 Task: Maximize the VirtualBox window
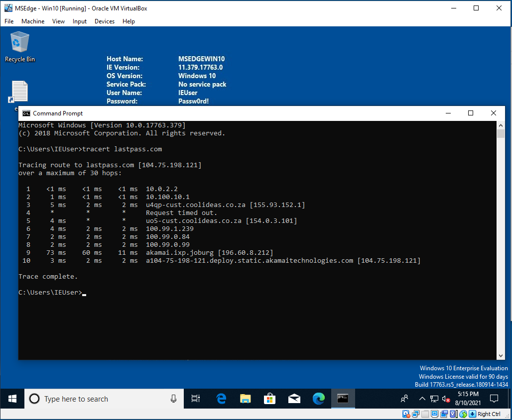(476, 8)
